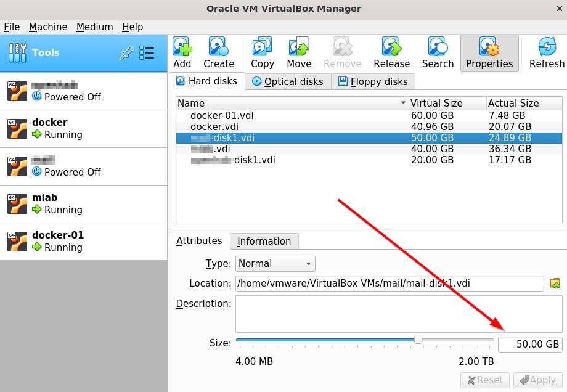Image resolution: width=567 pixels, height=392 pixels.
Task: Click the Release disk toolbar icon
Action: 391,46
